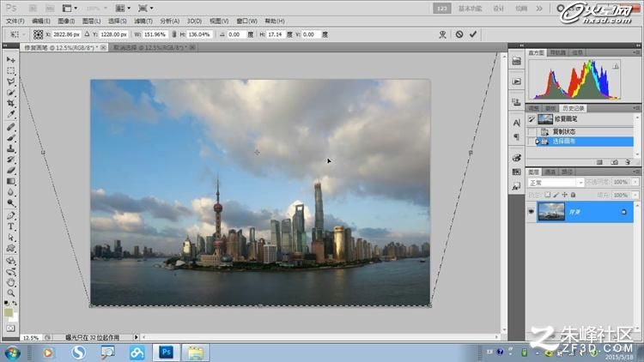Select the Type tool
Viewport: 644px width, 362px height.
tap(10, 226)
